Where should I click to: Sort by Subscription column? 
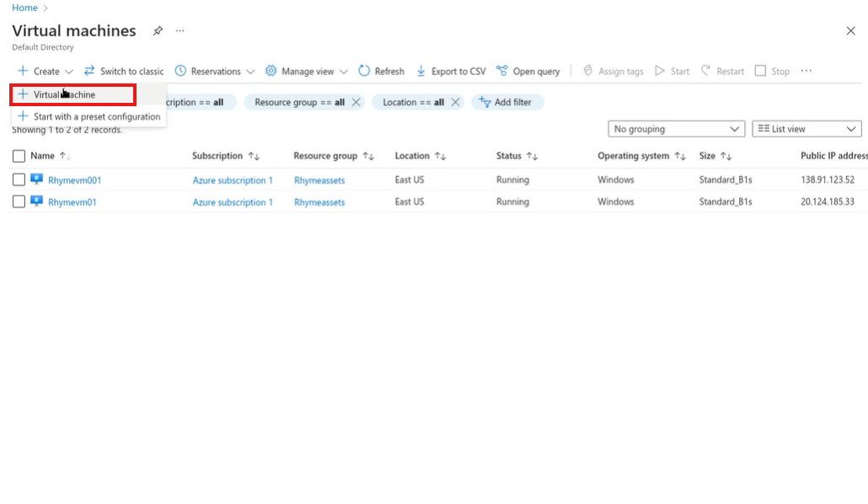pyautogui.click(x=226, y=156)
